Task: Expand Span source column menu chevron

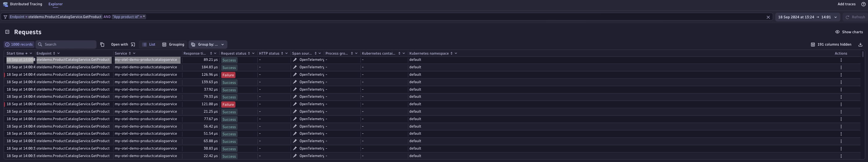Action: (320, 54)
